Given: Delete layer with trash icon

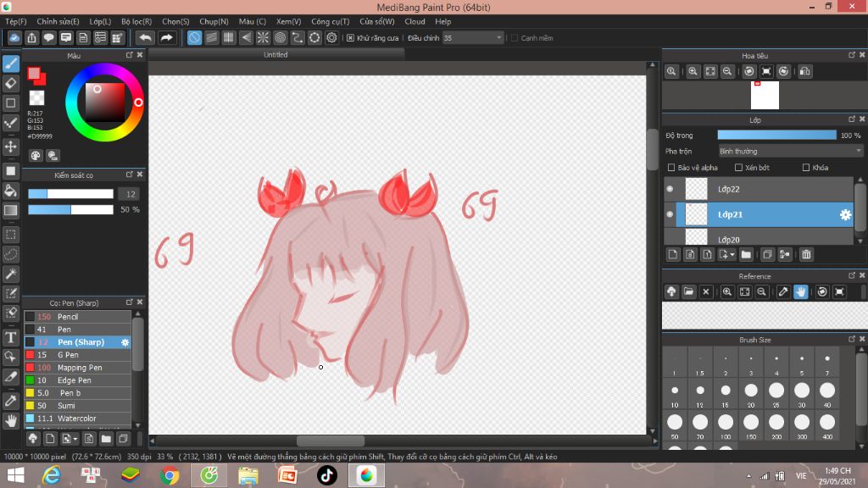Looking at the screenshot, I should pyautogui.click(x=806, y=254).
